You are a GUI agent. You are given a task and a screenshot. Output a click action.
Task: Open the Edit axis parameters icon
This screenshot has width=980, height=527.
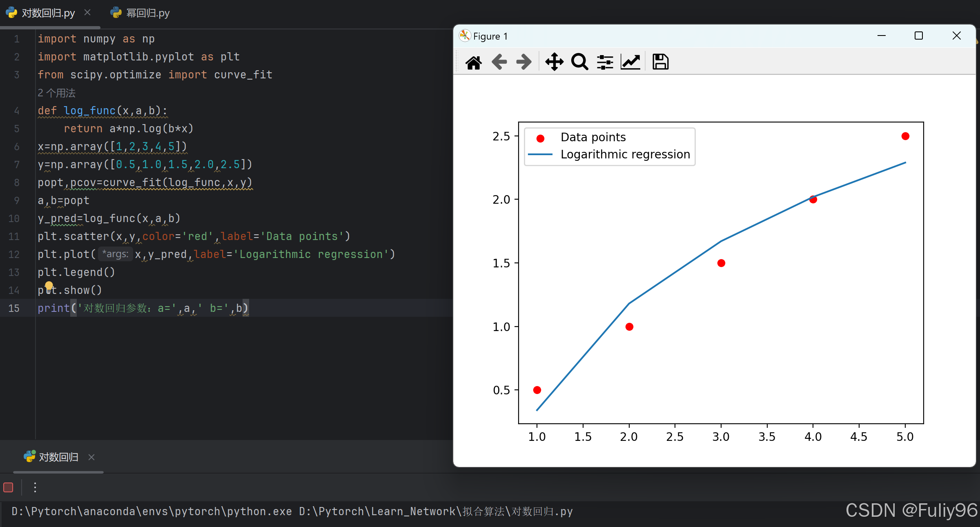click(x=630, y=62)
